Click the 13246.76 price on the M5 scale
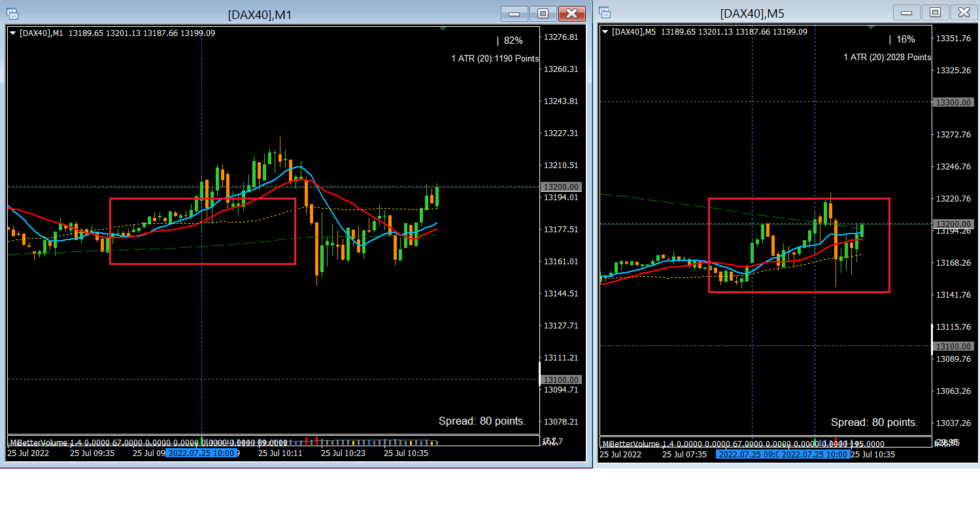The image size is (980, 511). (953, 167)
